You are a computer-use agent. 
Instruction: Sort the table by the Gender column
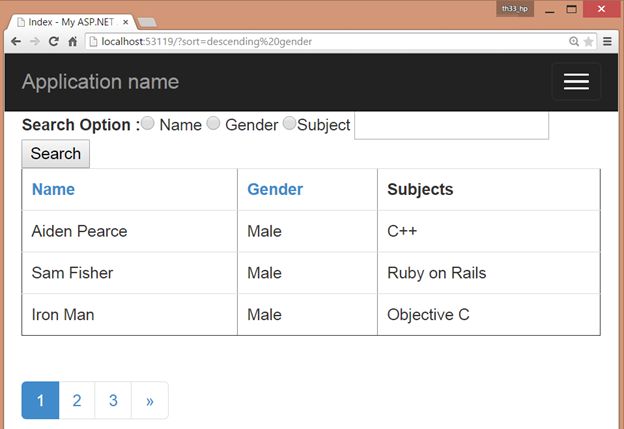(x=275, y=189)
